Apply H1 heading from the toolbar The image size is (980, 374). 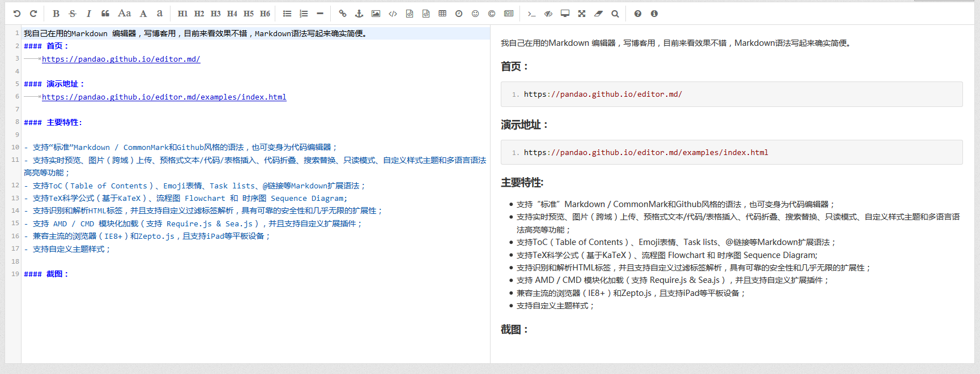(x=182, y=14)
